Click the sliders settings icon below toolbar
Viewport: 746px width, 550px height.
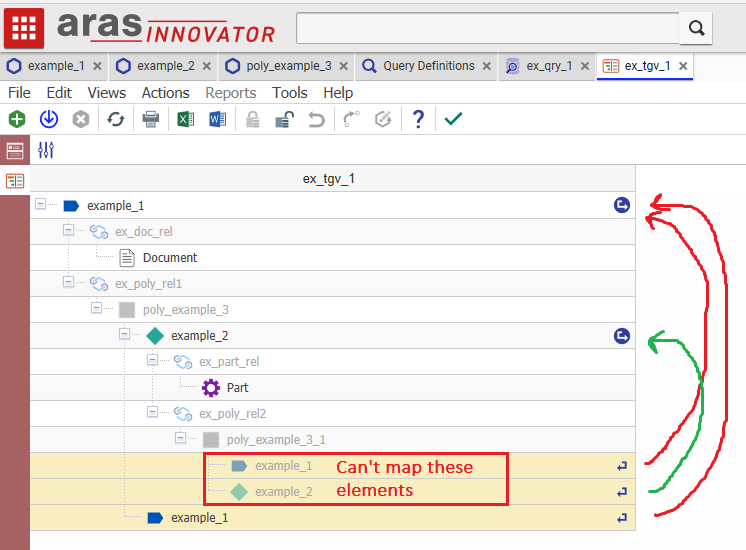(46, 150)
